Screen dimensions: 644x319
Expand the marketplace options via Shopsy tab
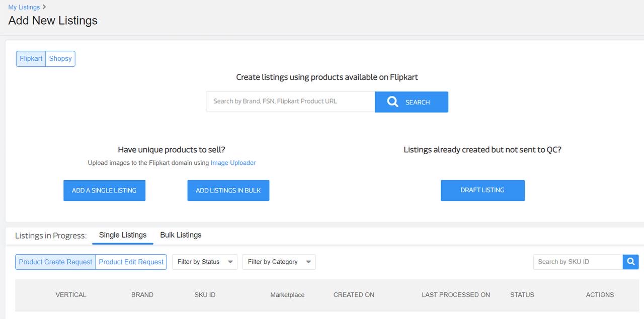[x=60, y=58]
